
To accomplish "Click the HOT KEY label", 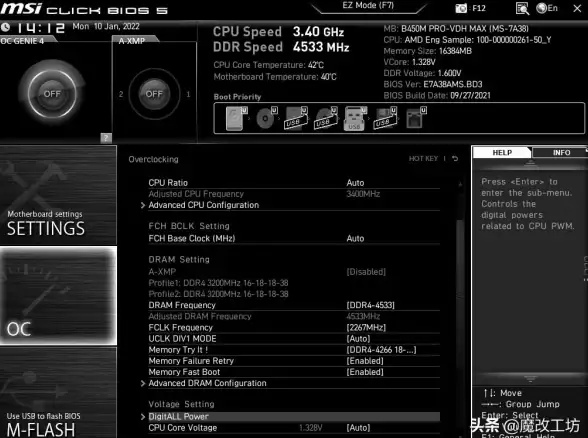I will click(423, 159).
